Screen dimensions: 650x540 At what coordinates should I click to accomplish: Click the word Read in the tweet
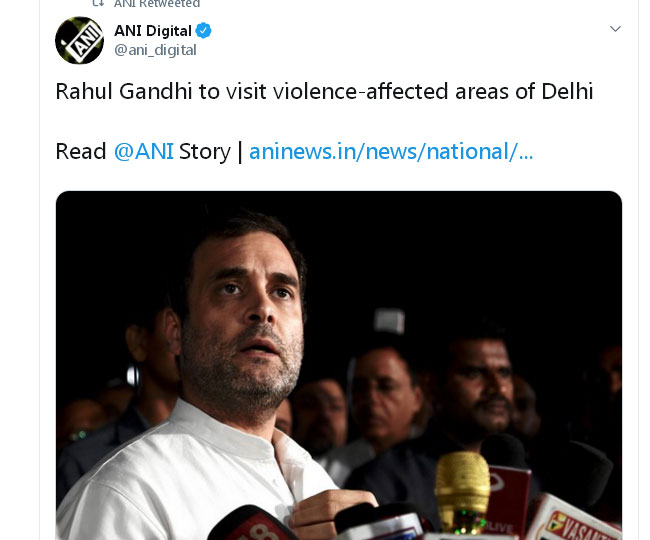pyautogui.click(x=81, y=151)
